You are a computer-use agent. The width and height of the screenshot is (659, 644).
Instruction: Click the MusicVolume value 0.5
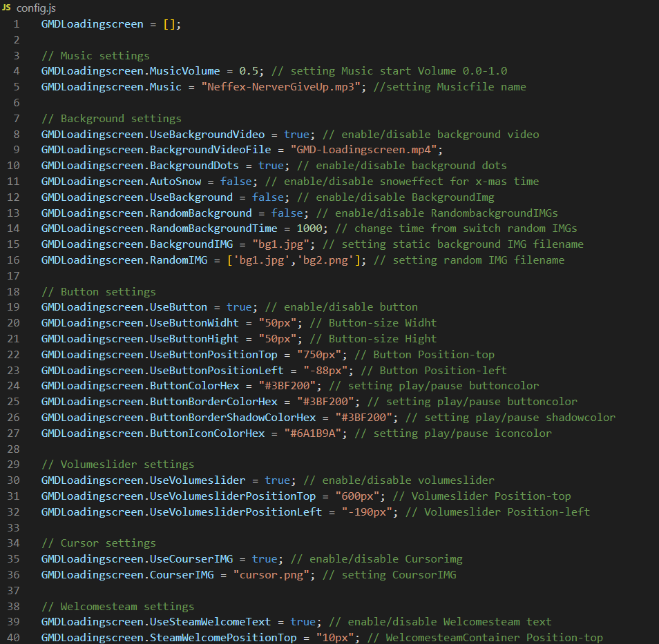tap(249, 71)
